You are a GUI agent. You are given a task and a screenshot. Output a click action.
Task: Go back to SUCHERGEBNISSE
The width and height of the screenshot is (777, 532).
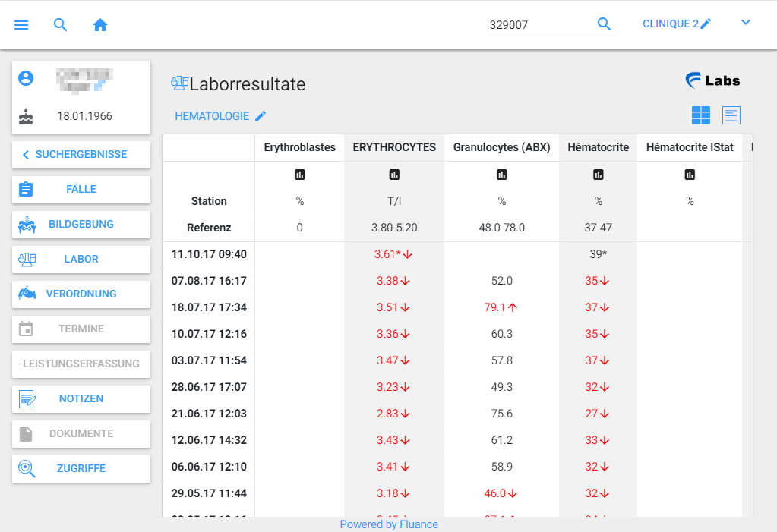[81, 154]
